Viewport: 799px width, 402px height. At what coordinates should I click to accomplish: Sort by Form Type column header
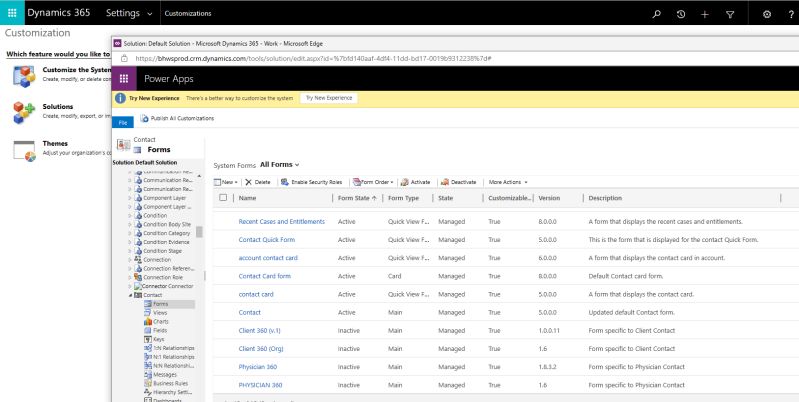403,198
